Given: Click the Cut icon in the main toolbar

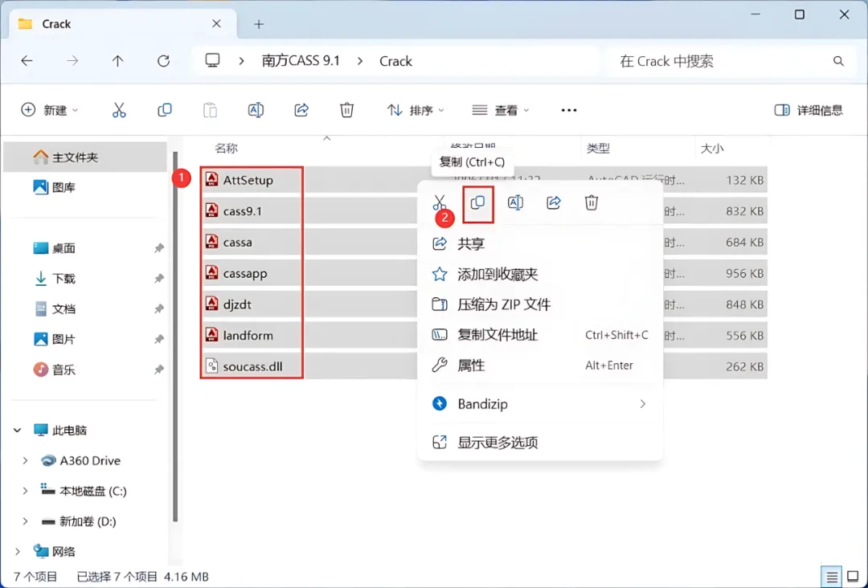Looking at the screenshot, I should 119,110.
